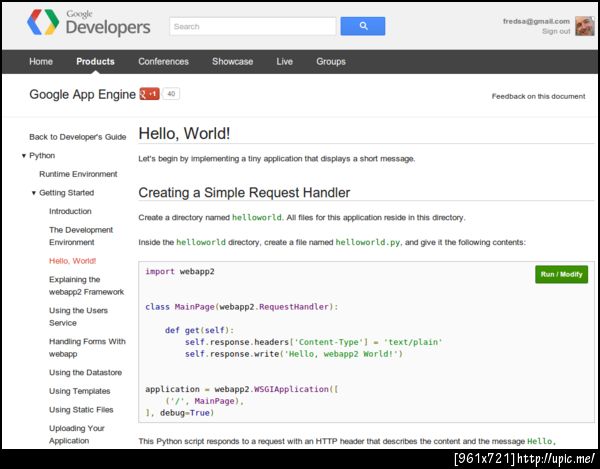The height and width of the screenshot is (469, 600).
Task: Click the debug=True code line
Action: [x=179, y=413]
